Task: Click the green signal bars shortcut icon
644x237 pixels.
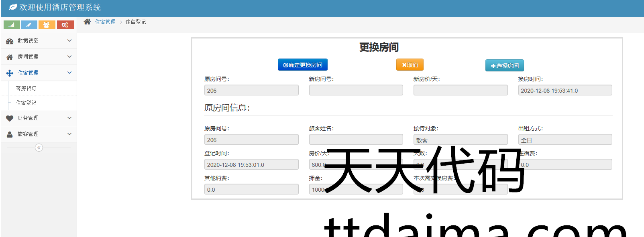Action: 12,25
